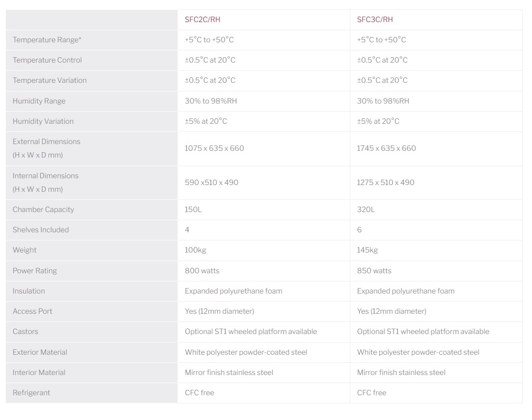The width and height of the screenshot is (532, 420).
Task: Select the 800 watts power rating
Action: click(202, 271)
